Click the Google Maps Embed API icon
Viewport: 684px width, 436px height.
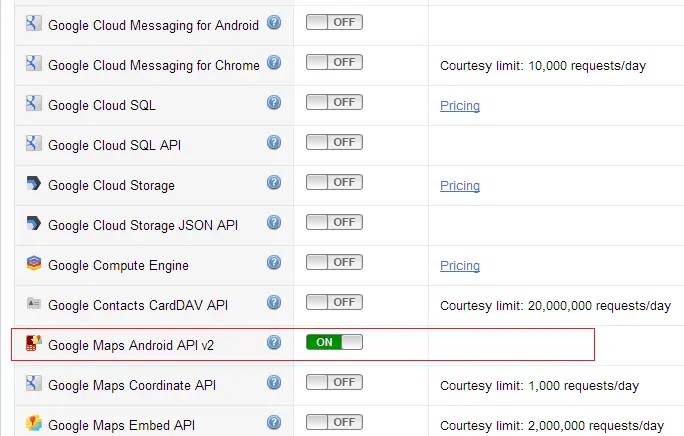point(34,423)
